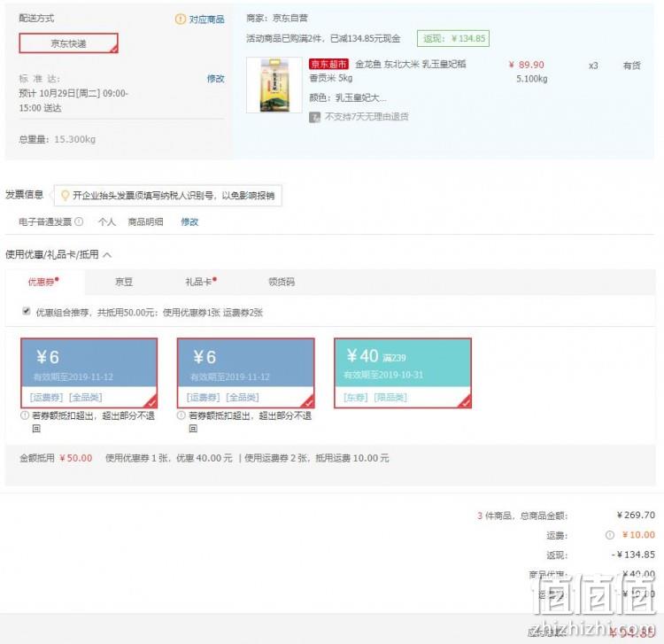
Task: Open the 对应商品 link
Action: pyautogui.click(x=206, y=19)
